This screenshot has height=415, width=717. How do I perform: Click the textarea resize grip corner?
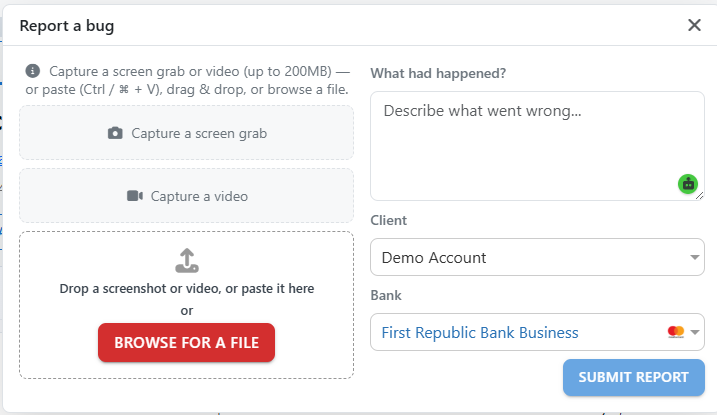tap(700, 196)
